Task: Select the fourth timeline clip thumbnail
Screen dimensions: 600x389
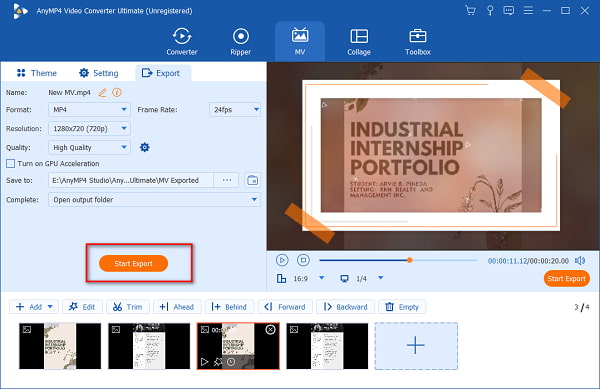Action: pos(327,346)
